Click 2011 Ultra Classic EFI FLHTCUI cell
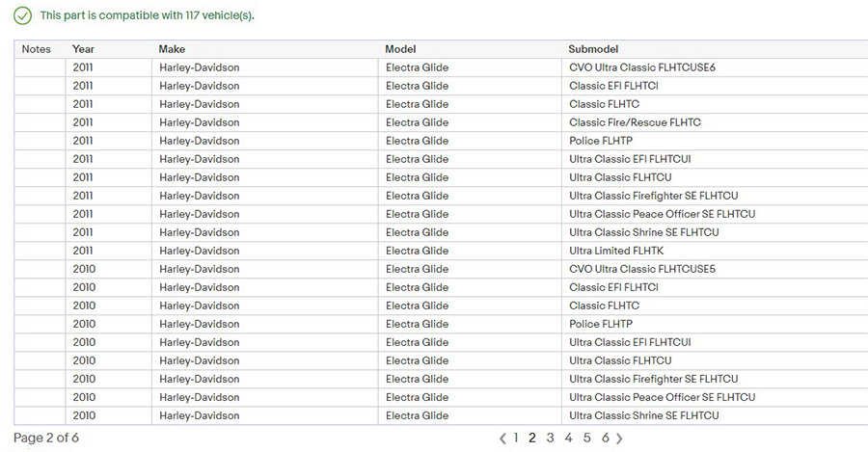Image resolution: width=868 pixels, height=452 pixels. [x=630, y=159]
